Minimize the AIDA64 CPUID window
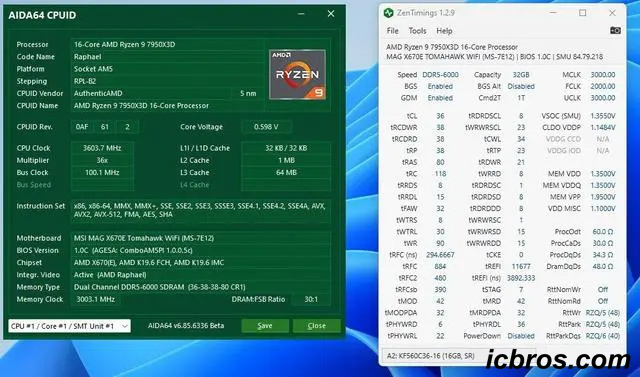 (301, 14)
